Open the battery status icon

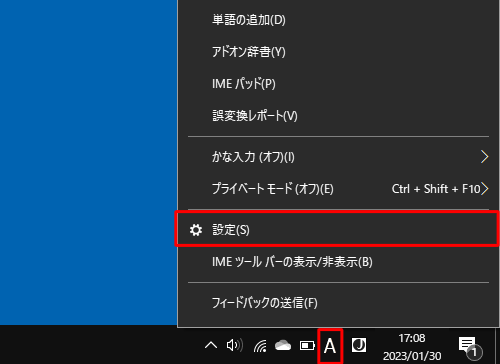(x=307, y=346)
